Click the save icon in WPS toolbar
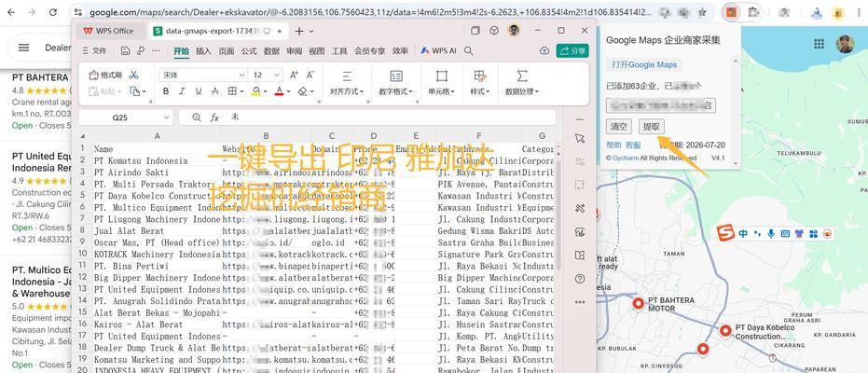The height and width of the screenshot is (373, 868). (125, 51)
